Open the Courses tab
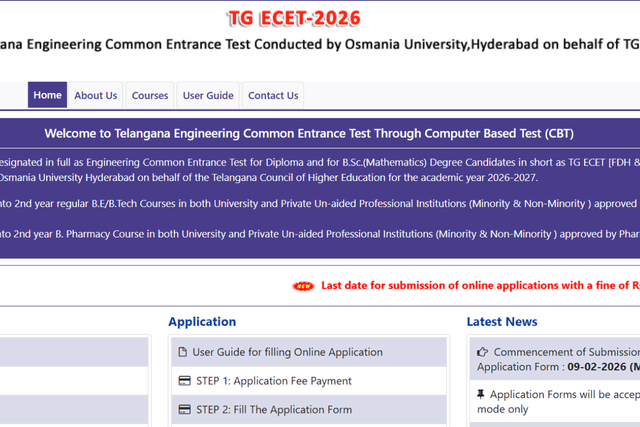The height and width of the screenshot is (427, 640). pyautogui.click(x=150, y=95)
